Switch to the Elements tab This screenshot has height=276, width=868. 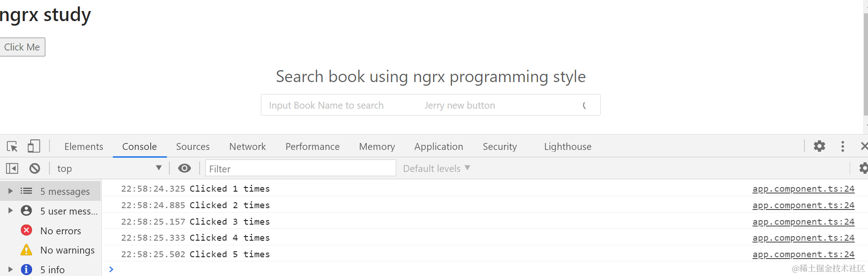(x=84, y=147)
